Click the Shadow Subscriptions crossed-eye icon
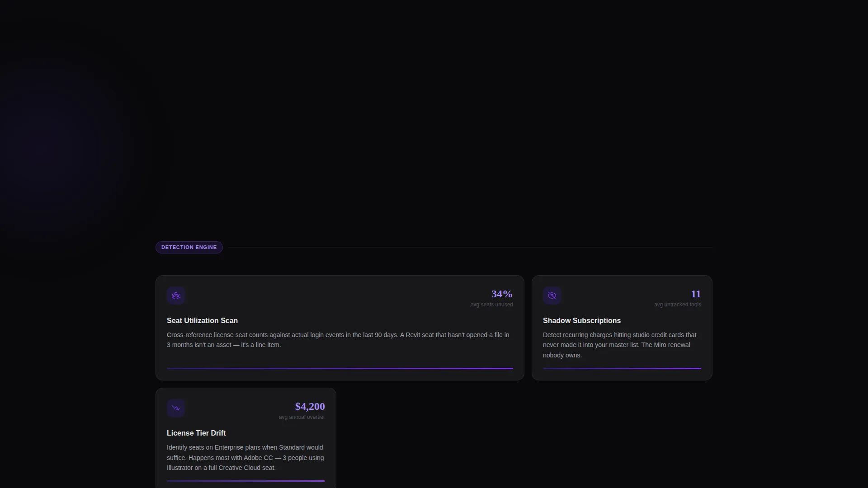Viewport: 868px width, 488px height. 552,296
